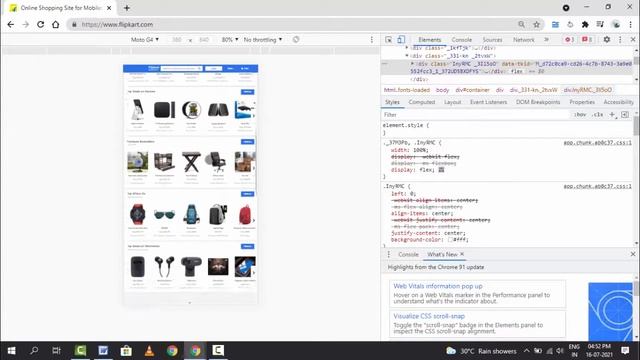Bookmark this page with the star

pos(536,24)
